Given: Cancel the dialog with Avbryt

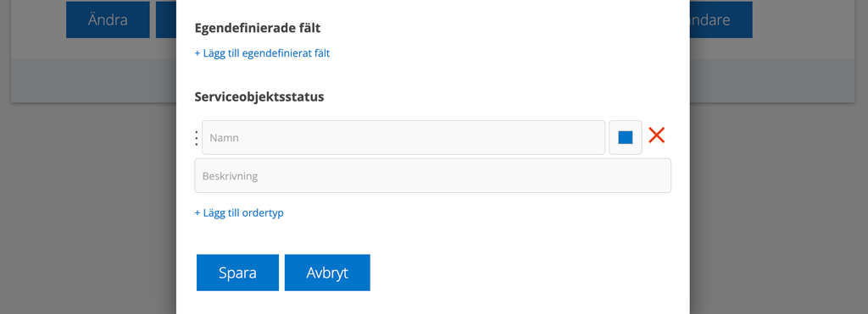Looking at the screenshot, I should pos(327,273).
